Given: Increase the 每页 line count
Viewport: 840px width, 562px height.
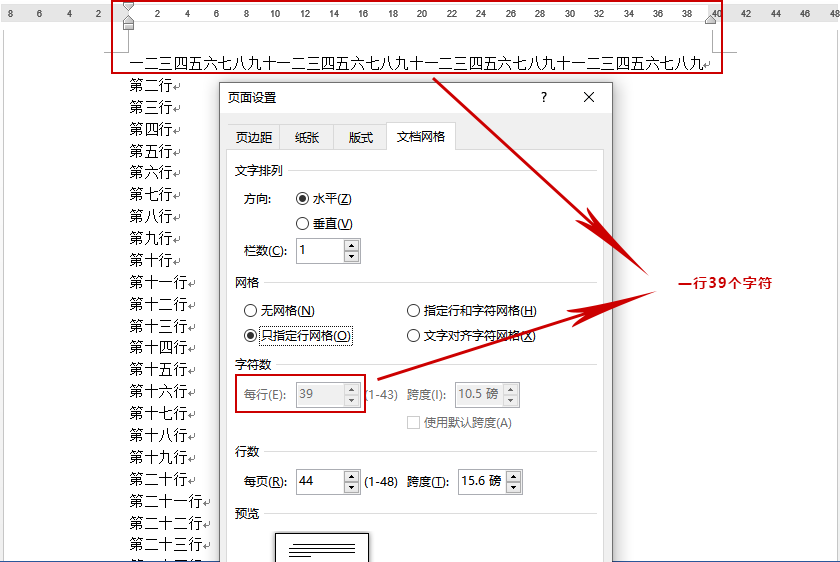Looking at the screenshot, I should click(351, 476).
